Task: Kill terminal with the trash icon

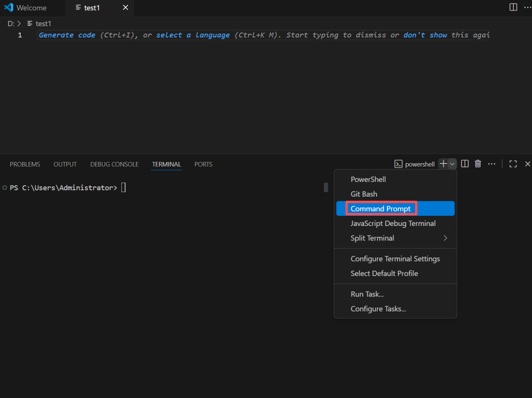Action: click(x=478, y=164)
